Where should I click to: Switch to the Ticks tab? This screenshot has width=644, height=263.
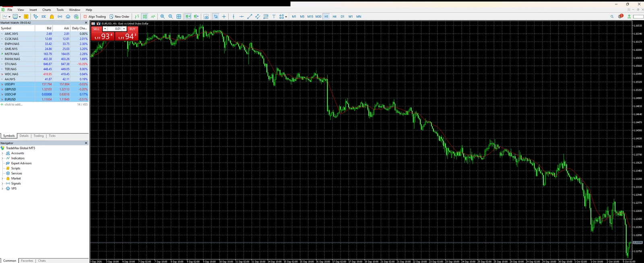52,136
